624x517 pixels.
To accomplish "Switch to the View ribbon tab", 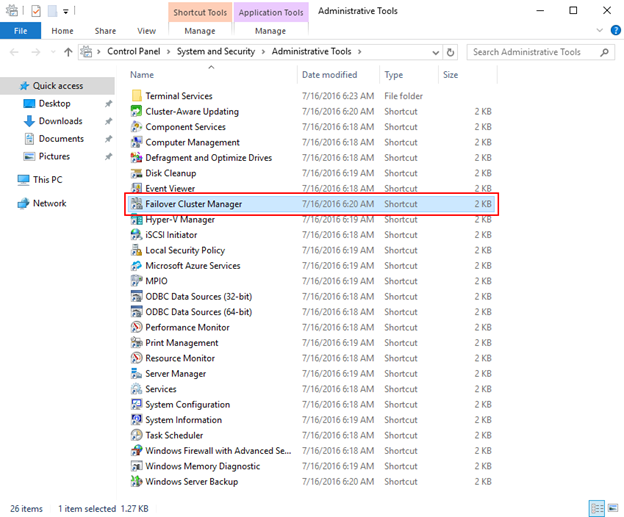I will 146,31.
